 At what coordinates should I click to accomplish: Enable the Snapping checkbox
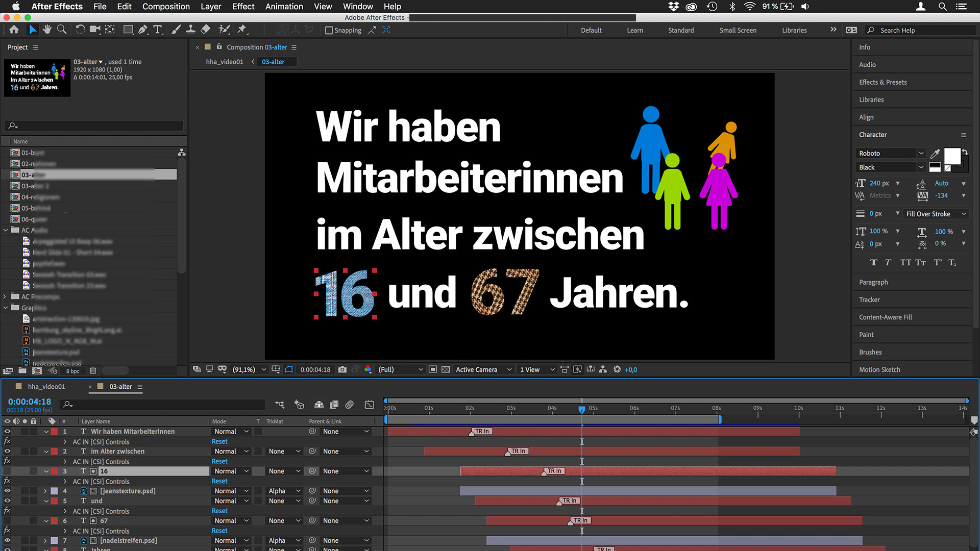coord(329,30)
